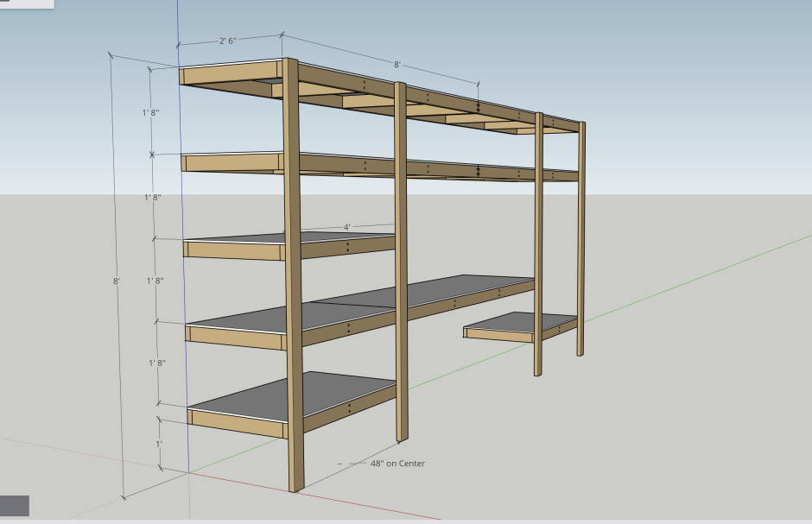Select the gray top surface of the lowest shelf
This screenshot has height=524, width=812.
(x=293, y=395)
